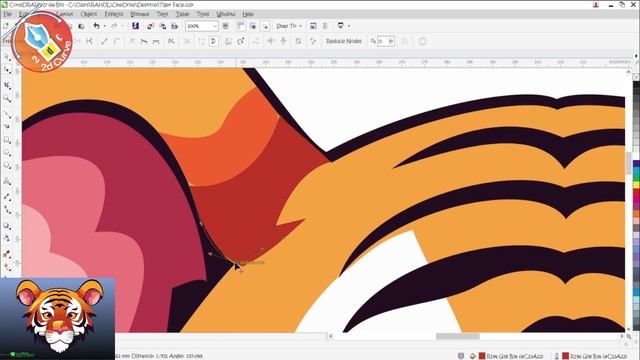Toggle Show rulers
The height and width of the screenshot is (360, 640).
click(241, 26)
